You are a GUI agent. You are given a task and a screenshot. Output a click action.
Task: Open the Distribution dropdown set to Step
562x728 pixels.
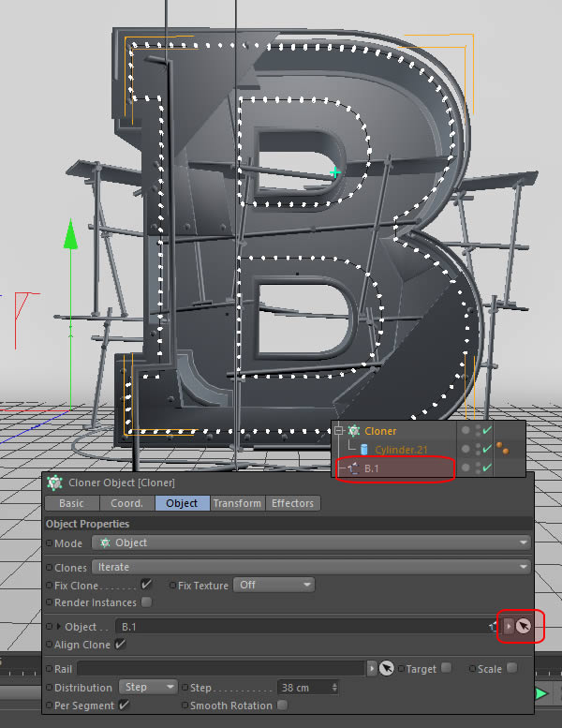(x=148, y=687)
